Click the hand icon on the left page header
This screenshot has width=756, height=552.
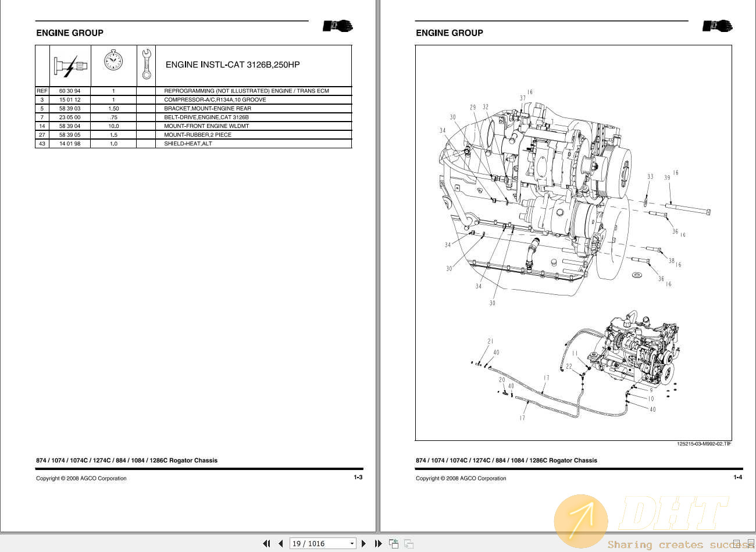tap(338, 26)
